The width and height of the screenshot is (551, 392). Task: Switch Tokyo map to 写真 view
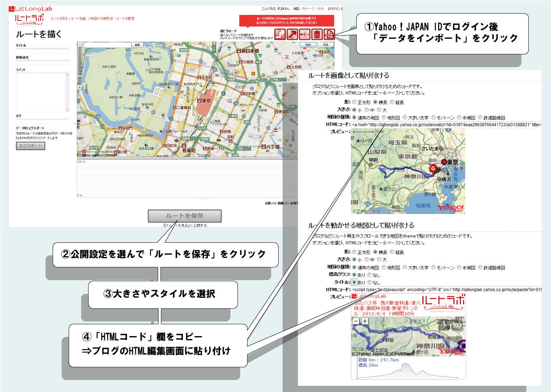coord(326,45)
